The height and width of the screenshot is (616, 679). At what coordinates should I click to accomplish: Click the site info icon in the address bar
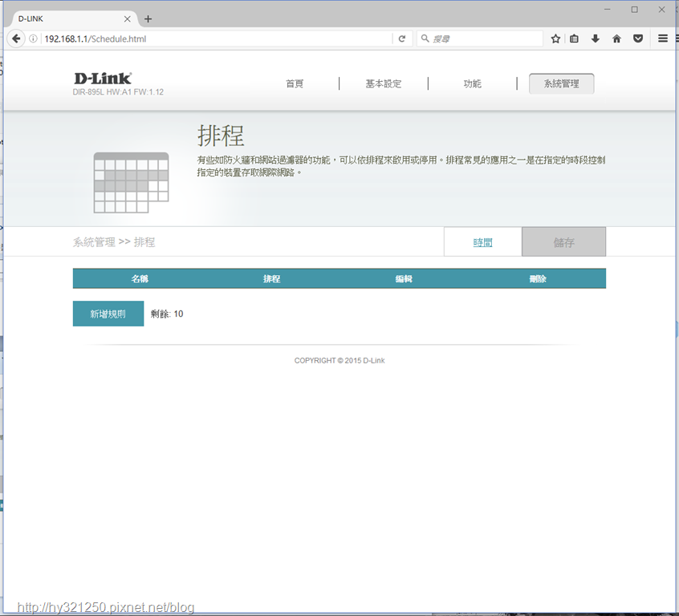(33, 38)
